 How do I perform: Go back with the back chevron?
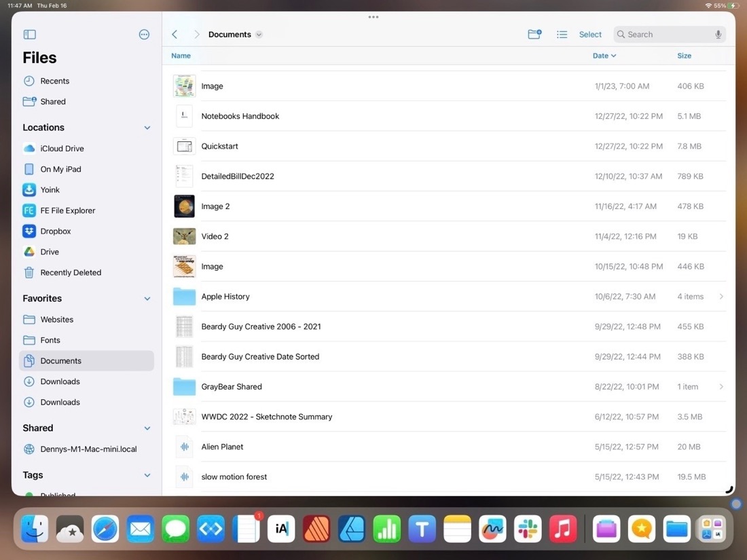point(175,33)
